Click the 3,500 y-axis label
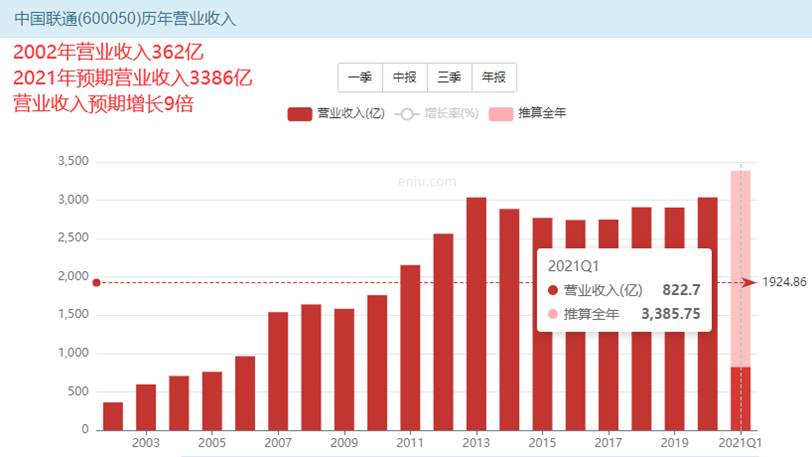This screenshot has height=457, width=812. [74, 161]
